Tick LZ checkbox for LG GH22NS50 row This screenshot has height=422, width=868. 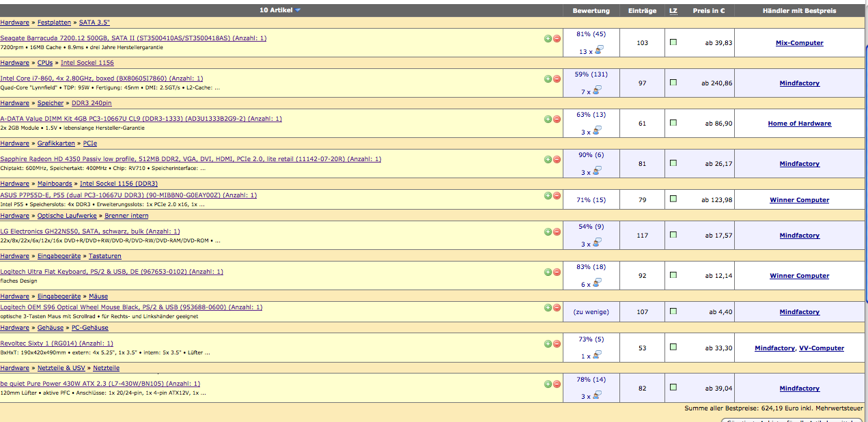pos(673,234)
